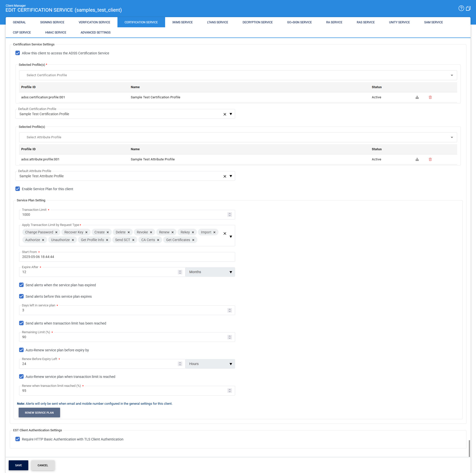This screenshot has height=473, width=476.
Task: Click the Transaction Limit stepper arrows
Action: click(x=229, y=215)
